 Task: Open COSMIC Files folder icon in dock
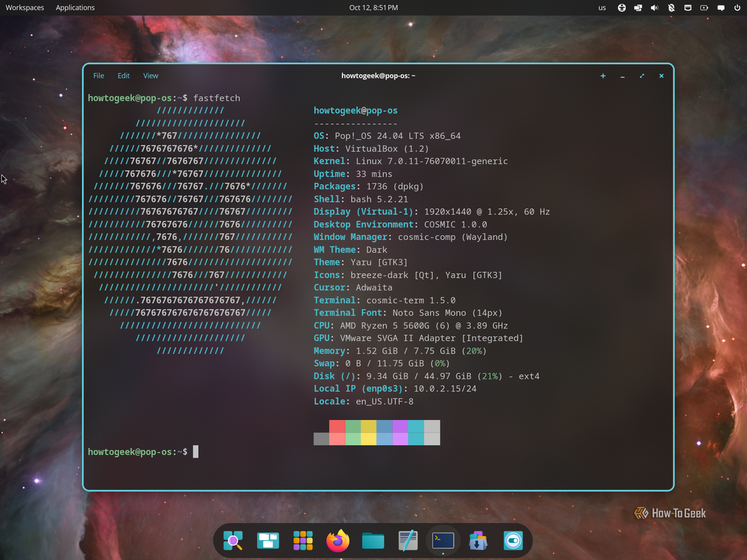pyautogui.click(x=373, y=541)
